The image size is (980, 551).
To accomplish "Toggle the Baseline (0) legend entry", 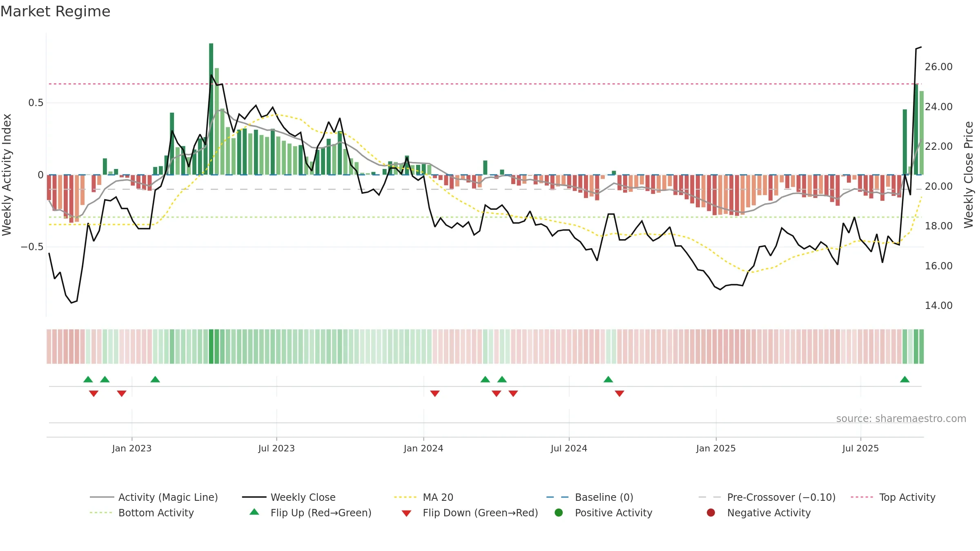I will click(590, 497).
